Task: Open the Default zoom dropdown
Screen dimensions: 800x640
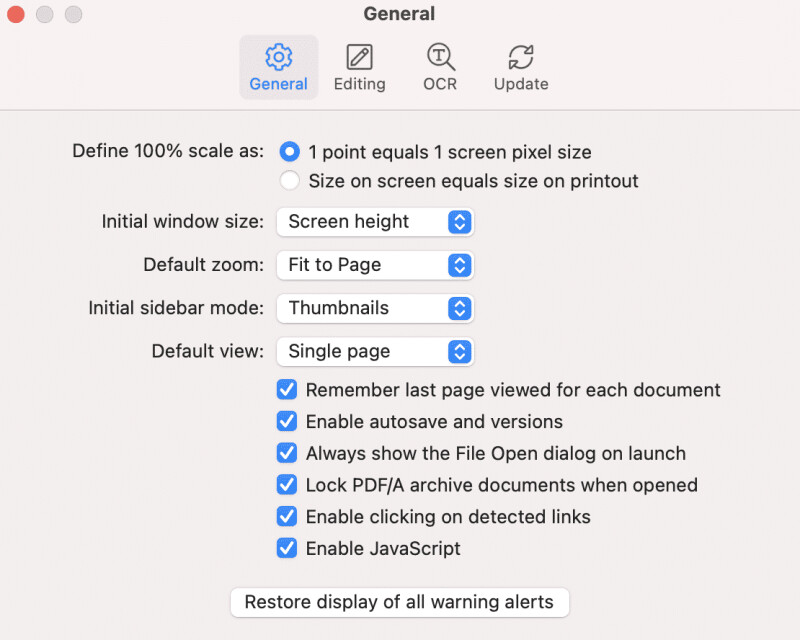Action: [x=374, y=265]
